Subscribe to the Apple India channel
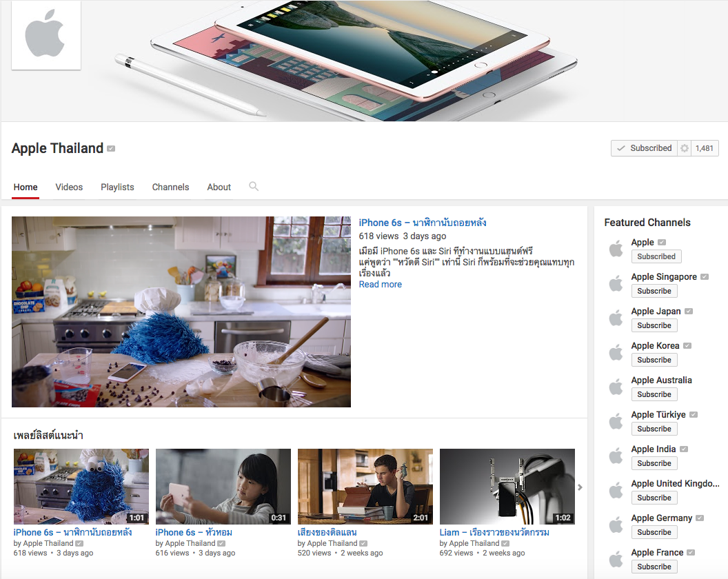The height and width of the screenshot is (579, 728). pos(654,463)
